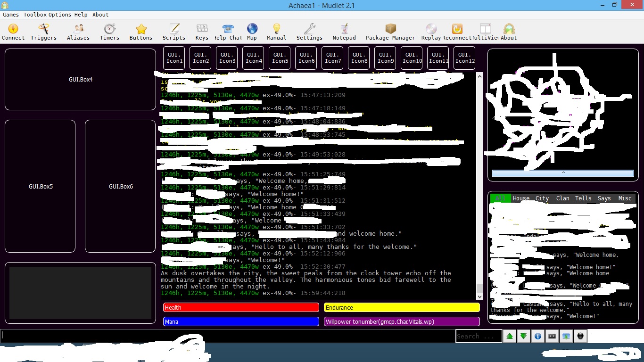644x362 pixels.
Task: Click the GUI.Icon1 button
Action: click(174, 58)
